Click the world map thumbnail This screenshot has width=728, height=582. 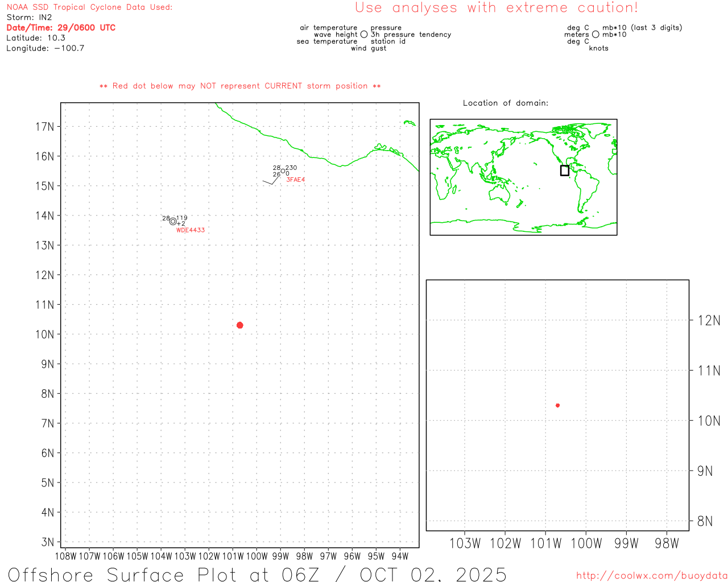tap(523, 177)
